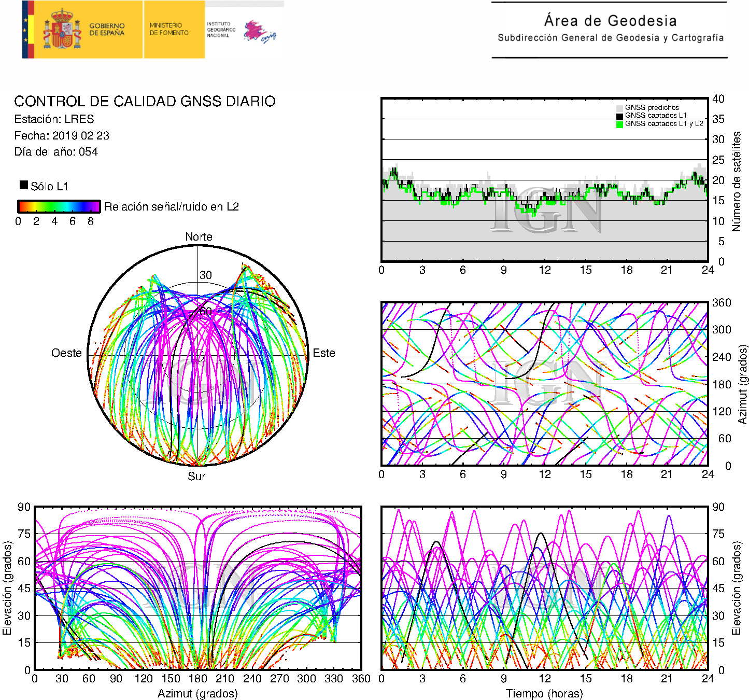
Task: Click the pink CNIG logo graphic
Action: pos(260,32)
